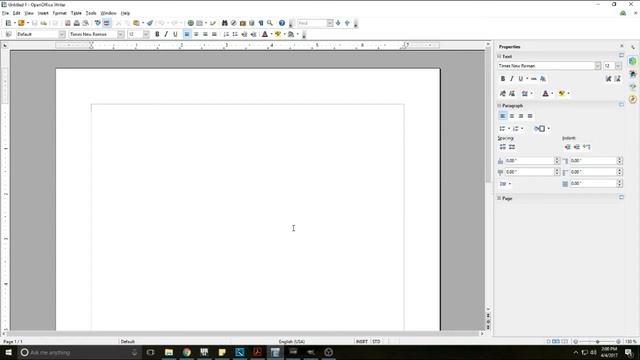
Task: Collapse the Paragraph section in sidebar
Action: (499, 106)
